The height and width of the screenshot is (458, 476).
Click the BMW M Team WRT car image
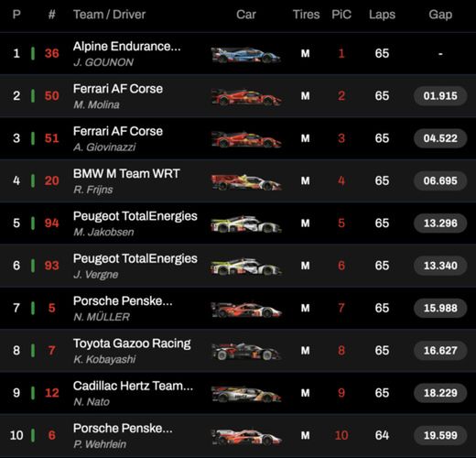(246, 182)
